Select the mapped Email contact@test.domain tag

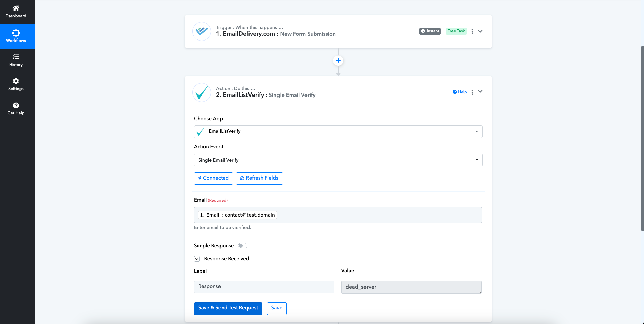pyautogui.click(x=237, y=215)
